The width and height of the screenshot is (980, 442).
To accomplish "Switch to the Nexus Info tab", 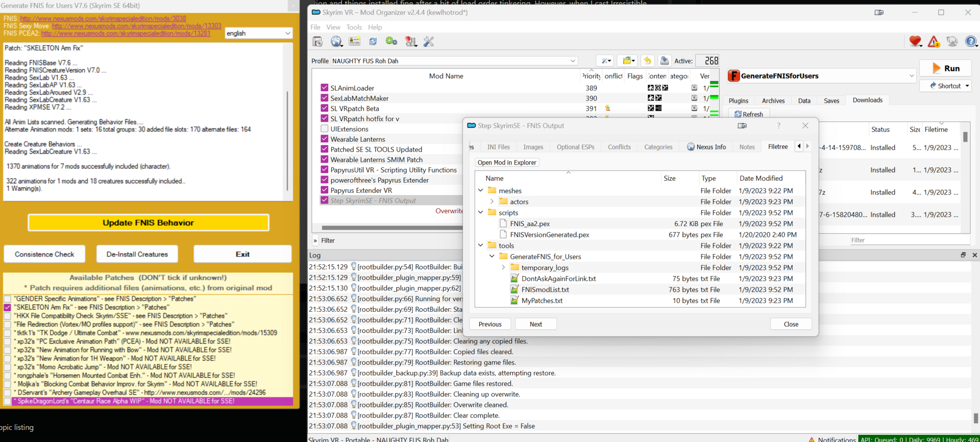I will pos(706,147).
